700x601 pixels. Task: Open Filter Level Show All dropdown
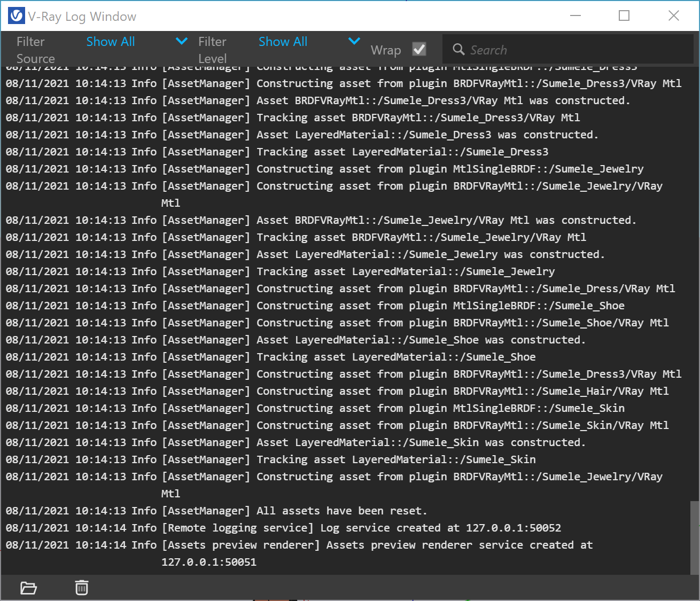(309, 42)
